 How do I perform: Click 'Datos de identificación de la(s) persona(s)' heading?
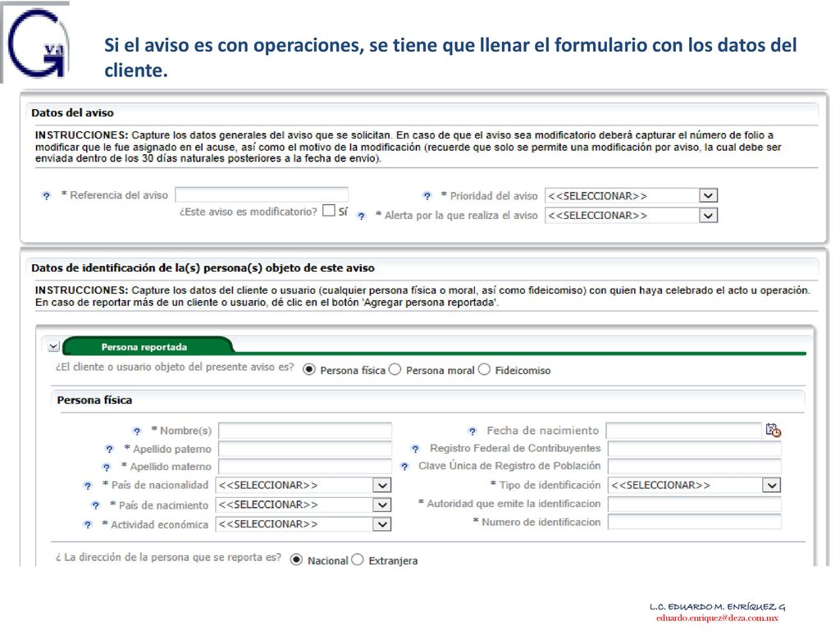pyautogui.click(x=203, y=268)
